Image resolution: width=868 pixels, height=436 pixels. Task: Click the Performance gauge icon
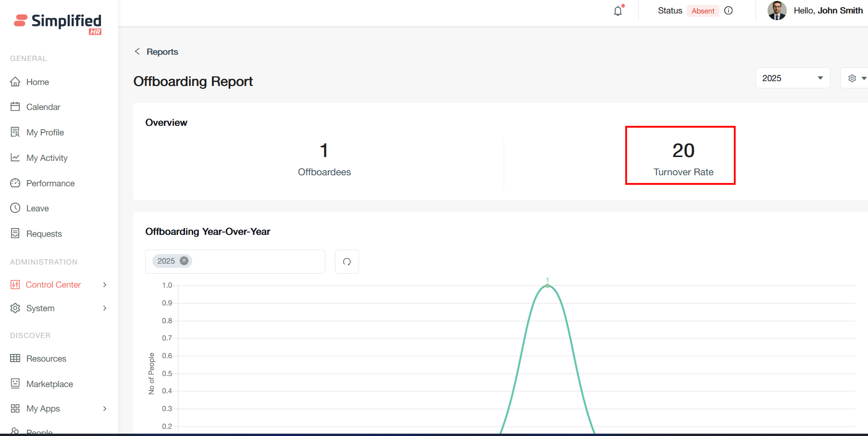(15, 183)
